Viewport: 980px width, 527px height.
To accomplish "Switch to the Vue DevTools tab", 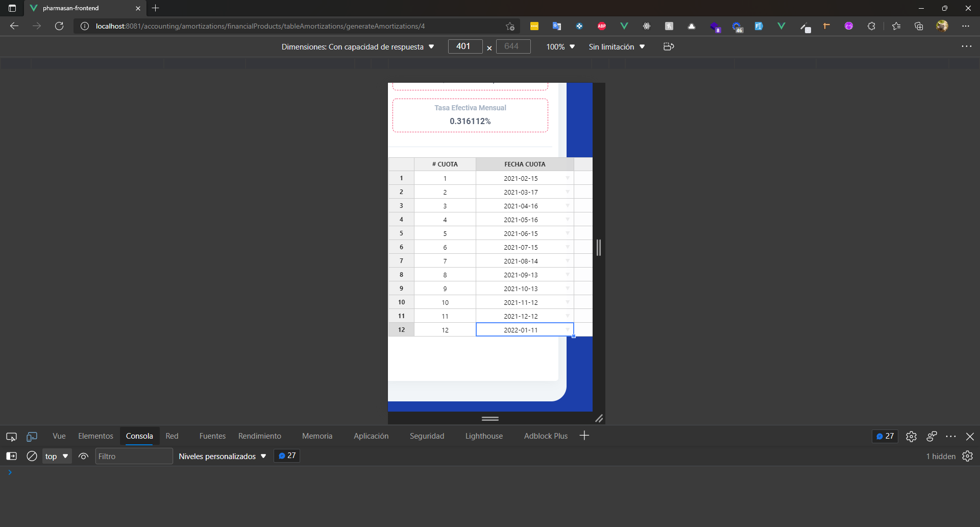I will pyautogui.click(x=59, y=436).
